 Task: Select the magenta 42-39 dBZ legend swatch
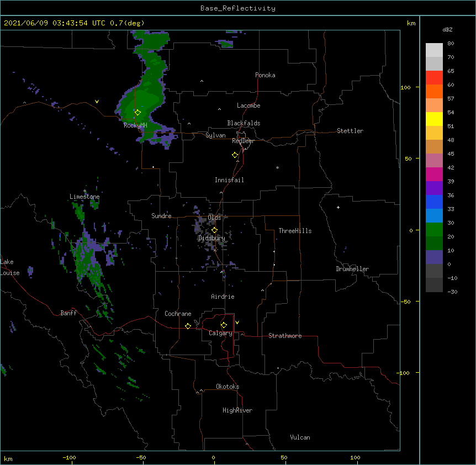click(434, 174)
